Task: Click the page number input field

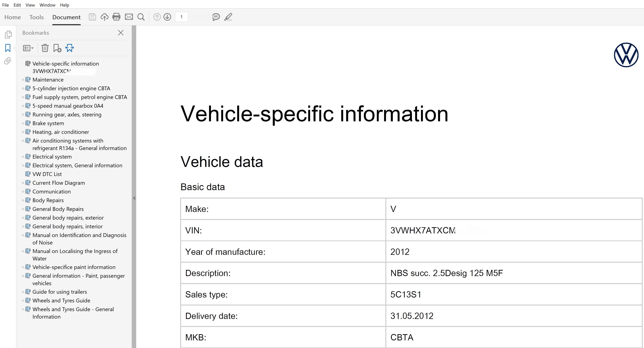Action: tap(181, 17)
